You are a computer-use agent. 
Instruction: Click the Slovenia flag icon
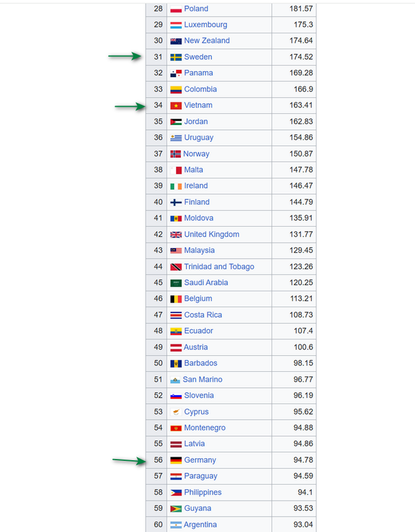click(x=176, y=396)
